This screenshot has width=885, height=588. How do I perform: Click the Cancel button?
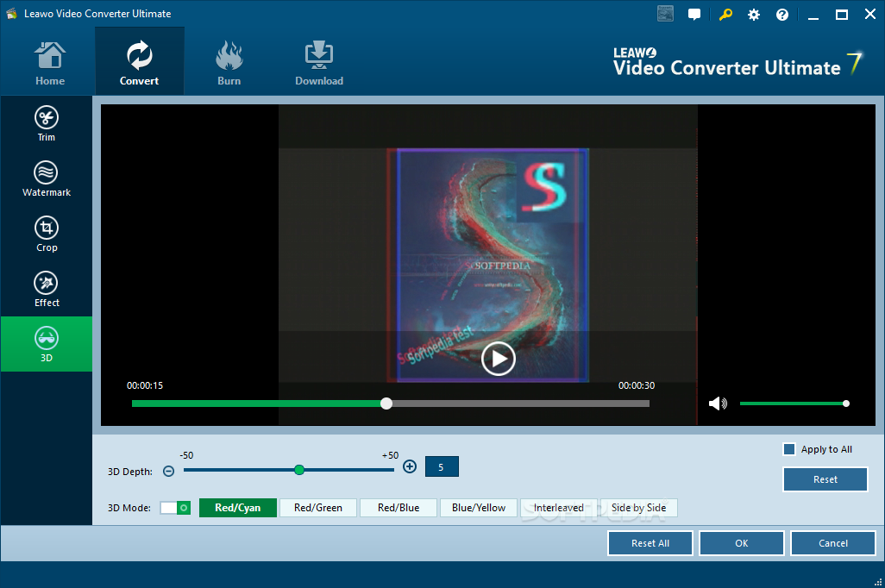[x=833, y=543]
